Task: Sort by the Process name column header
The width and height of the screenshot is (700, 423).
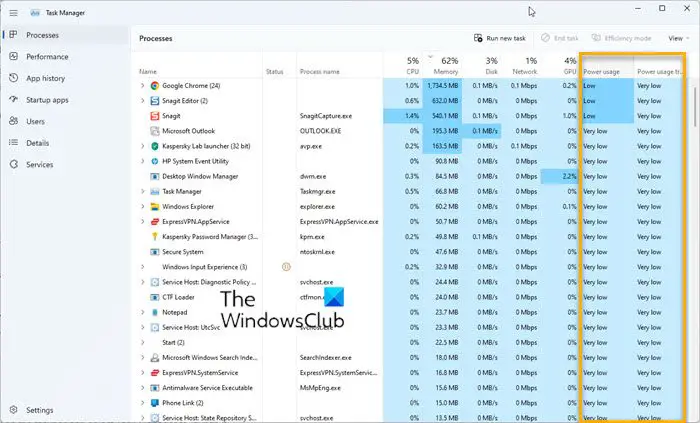Action: click(x=339, y=65)
